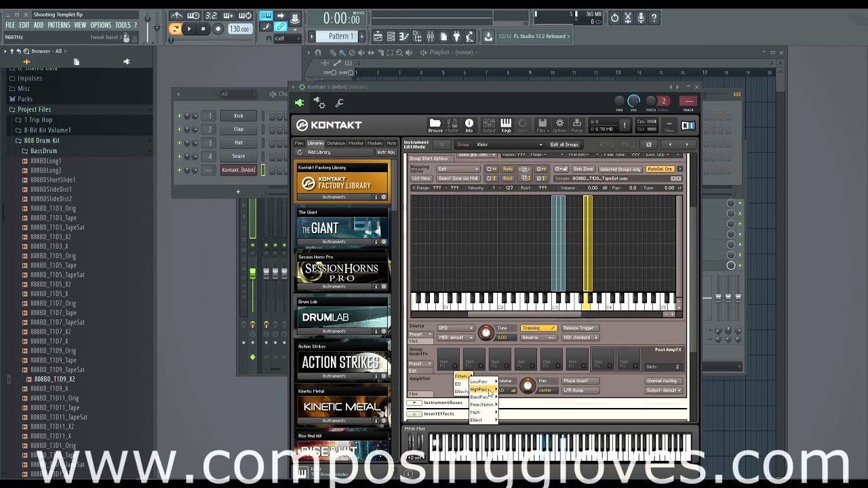868x488 pixels.
Task: Toggle AutoSel. Grp in Mapping Editor
Action: (660, 169)
